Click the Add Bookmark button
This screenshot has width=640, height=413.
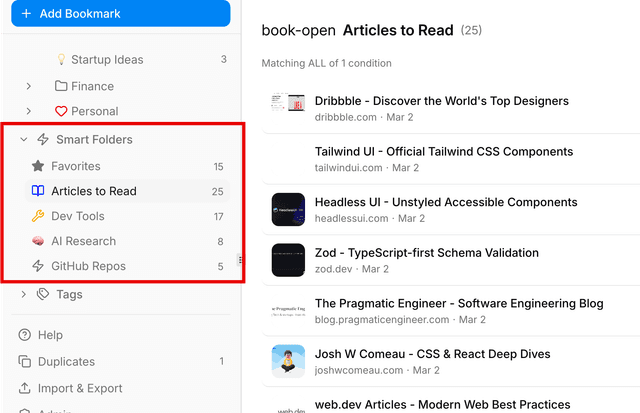tap(121, 13)
